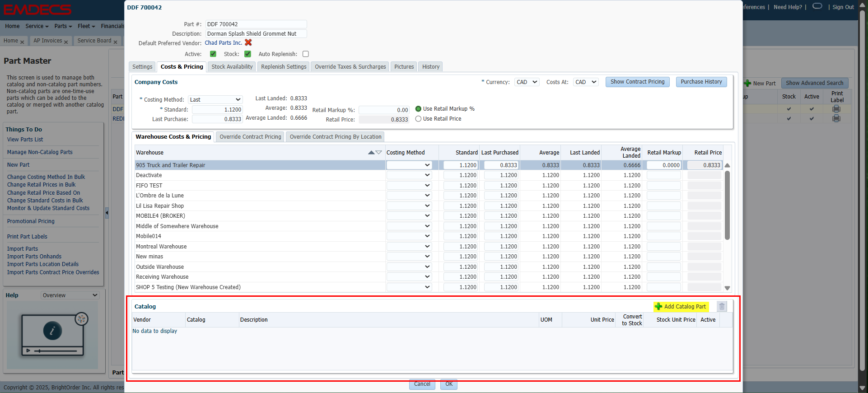Open the Override Contract Pricing tab
868x393 pixels.
click(250, 137)
